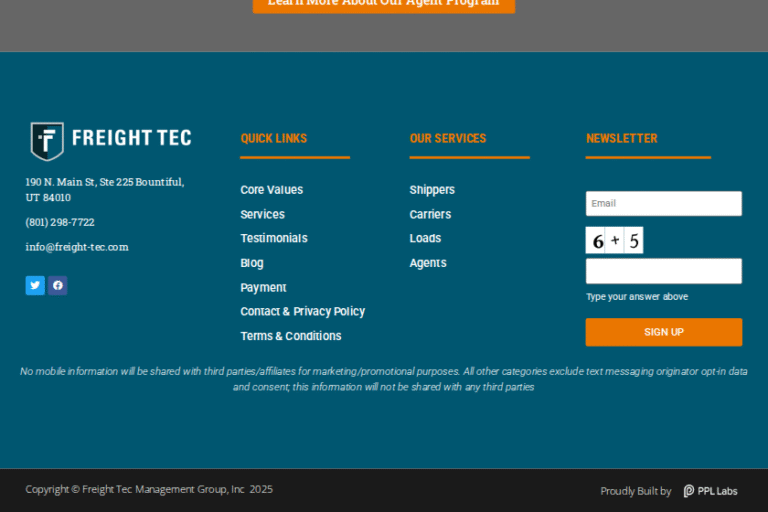
Task: Select Carriers under Our Services
Action: (x=430, y=214)
